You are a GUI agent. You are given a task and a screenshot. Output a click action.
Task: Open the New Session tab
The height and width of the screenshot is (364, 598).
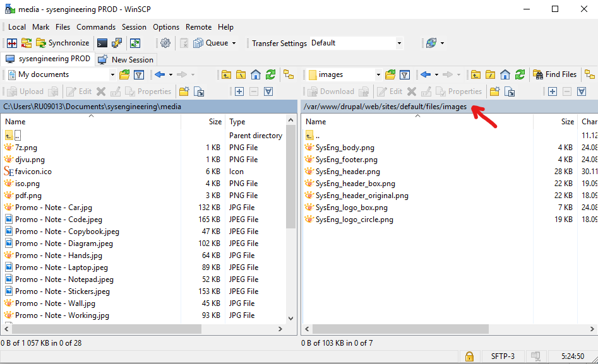(126, 60)
